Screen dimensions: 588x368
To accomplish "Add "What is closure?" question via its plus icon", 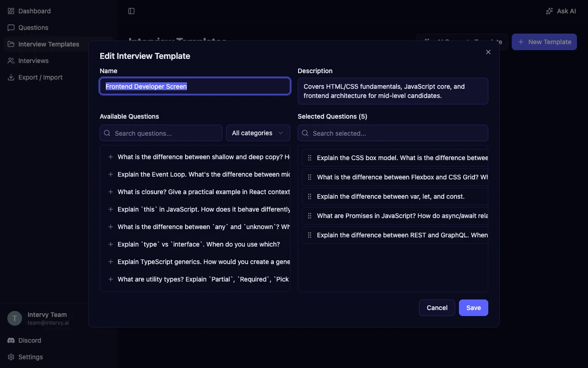I will point(110,192).
